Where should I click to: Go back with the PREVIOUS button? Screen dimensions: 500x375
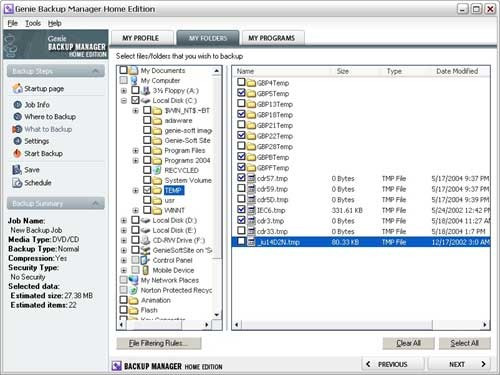[393, 364]
